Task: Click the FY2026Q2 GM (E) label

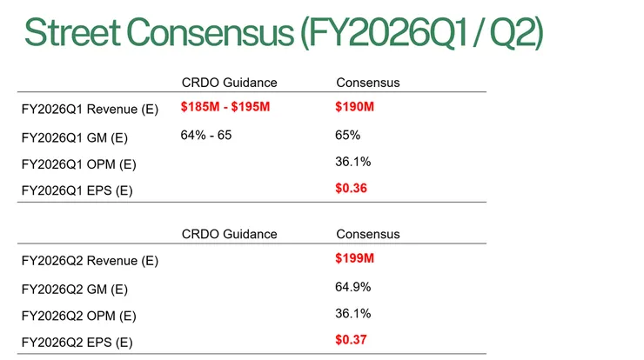Action: (x=74, y=288)
